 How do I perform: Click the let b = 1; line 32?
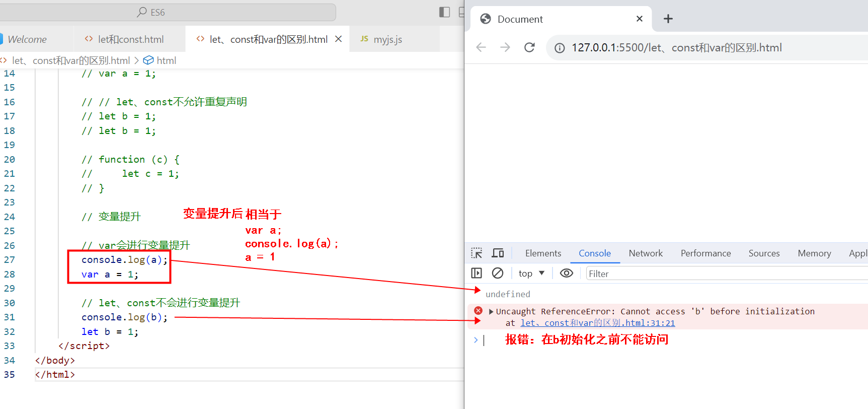[110, 332]
